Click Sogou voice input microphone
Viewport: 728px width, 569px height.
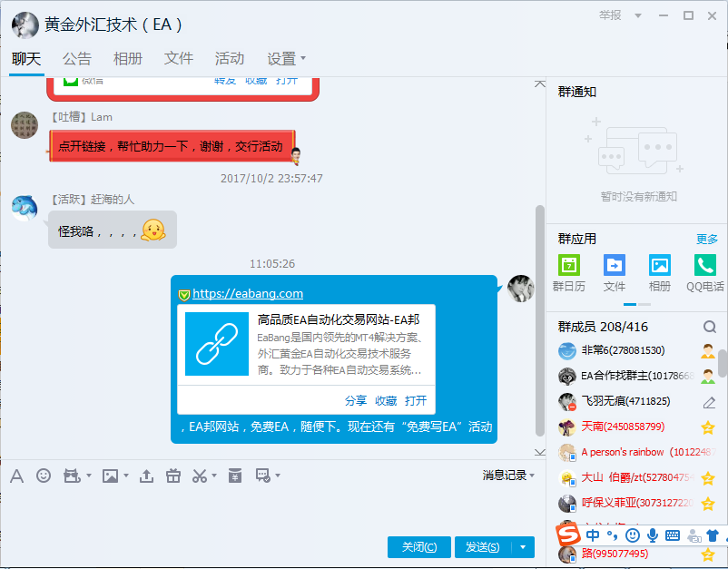(x=653, y=535)
